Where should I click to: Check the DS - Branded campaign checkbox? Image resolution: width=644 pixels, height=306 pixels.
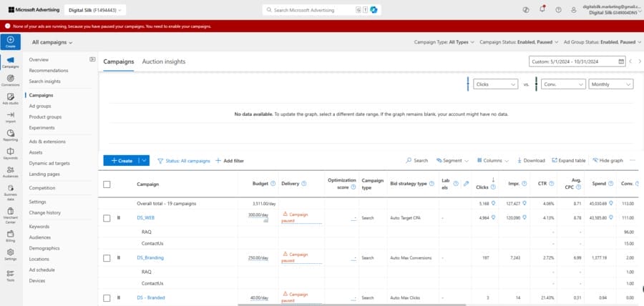107,298
